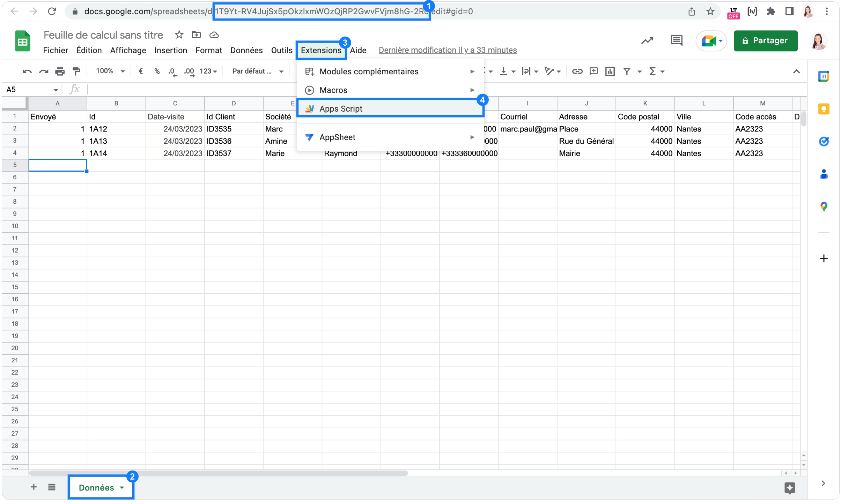This screenshot has height=504, width=841.
Task: Open the Édition menu
Action: 89,50
